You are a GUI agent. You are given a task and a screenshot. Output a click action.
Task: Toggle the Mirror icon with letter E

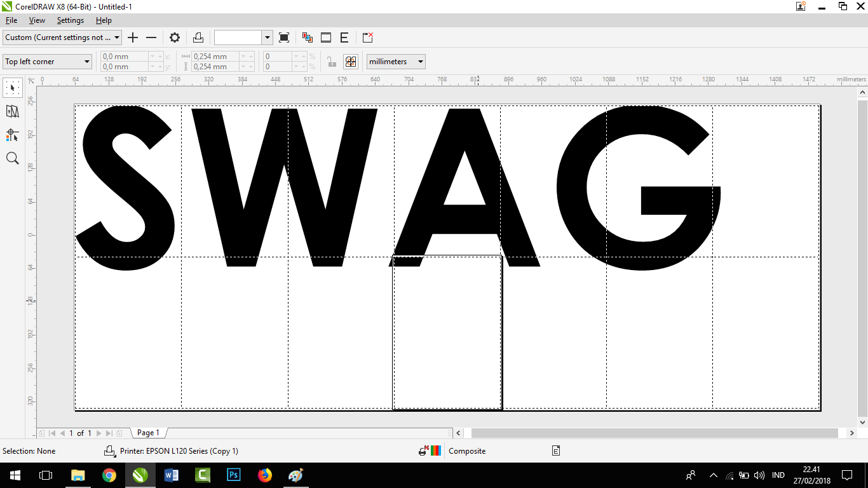pos(344,37)
